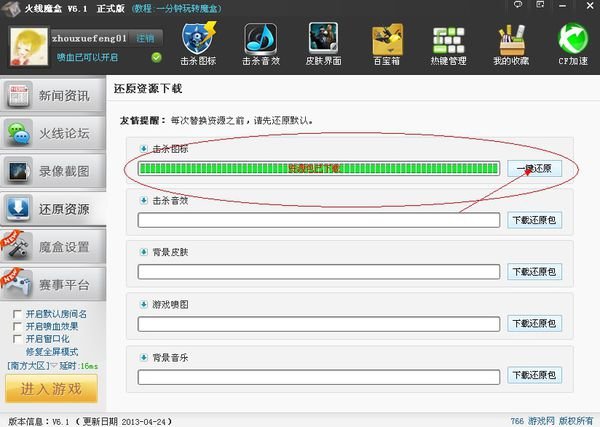
Task: Click the newspaper icon beside 新闻资讯
Action: tap(18, 95)
